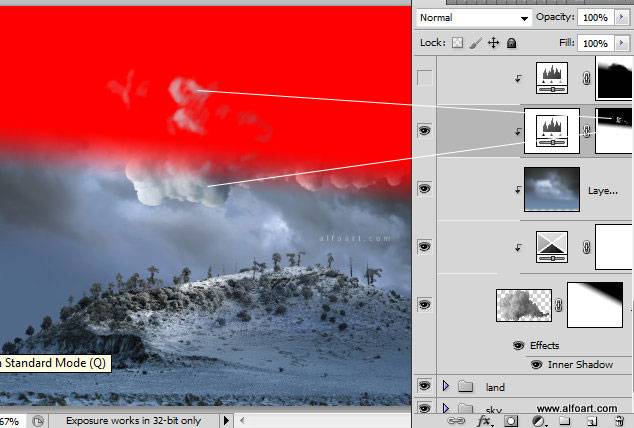Click the lock image pixels brush icon
This screenshot has height=428, width=634.
coord(476,43)
